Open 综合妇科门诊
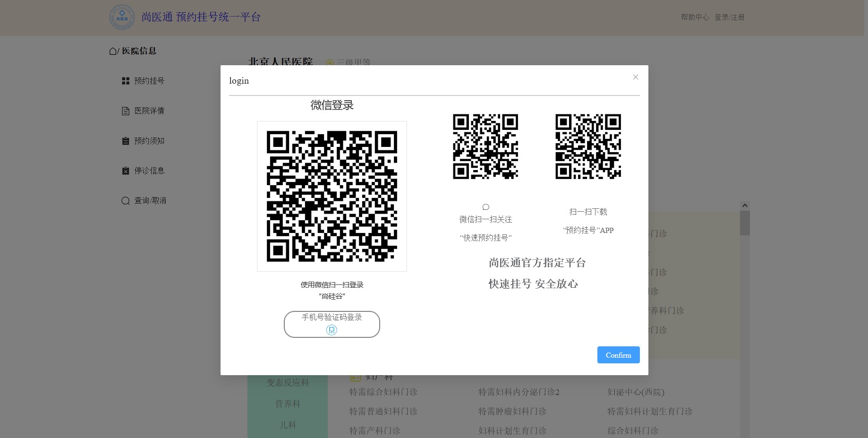Screen dimensions: 868x438 633,430
